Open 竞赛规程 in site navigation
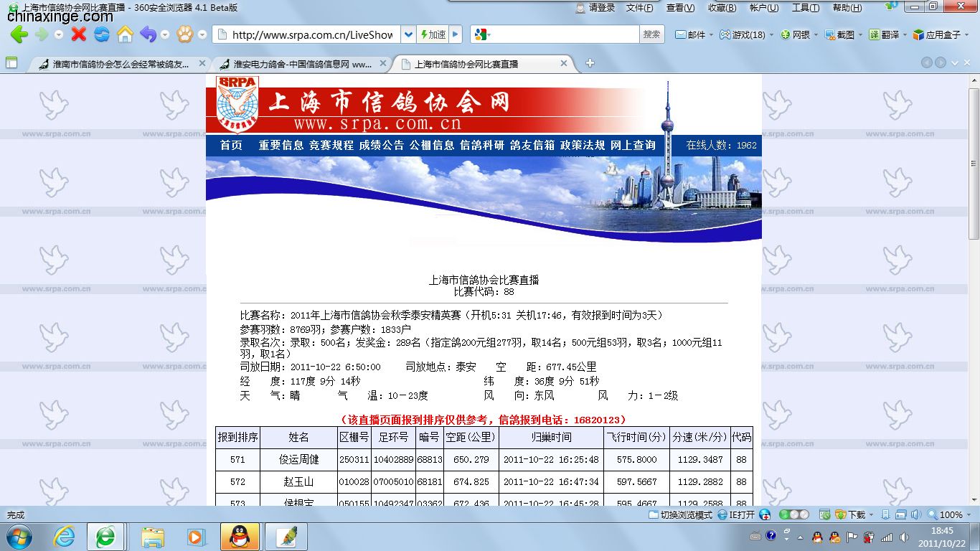 (x=331, y=145)
